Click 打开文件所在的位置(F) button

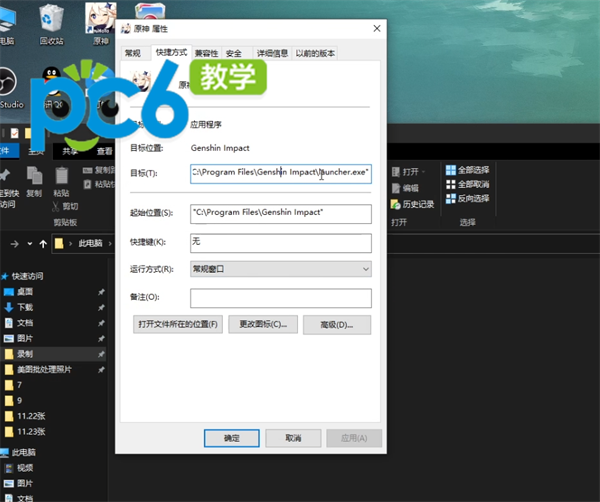tap(178, 324)
